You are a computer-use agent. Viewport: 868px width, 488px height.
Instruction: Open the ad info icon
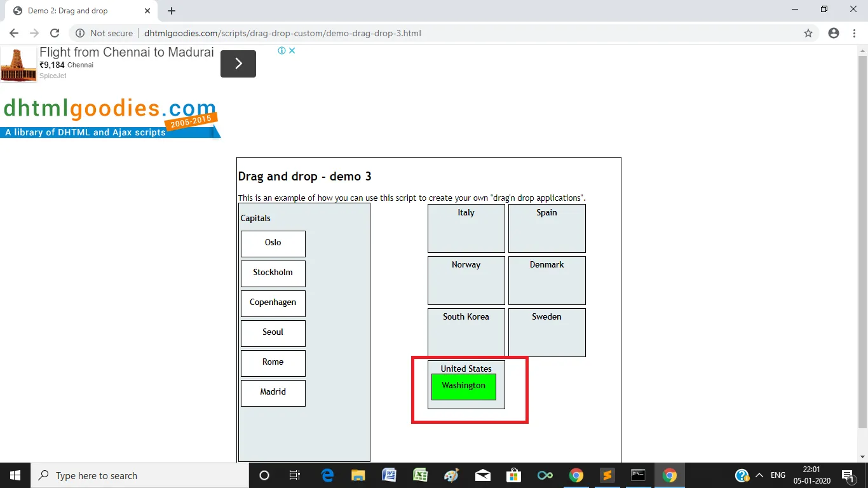[x=282, y=51]
